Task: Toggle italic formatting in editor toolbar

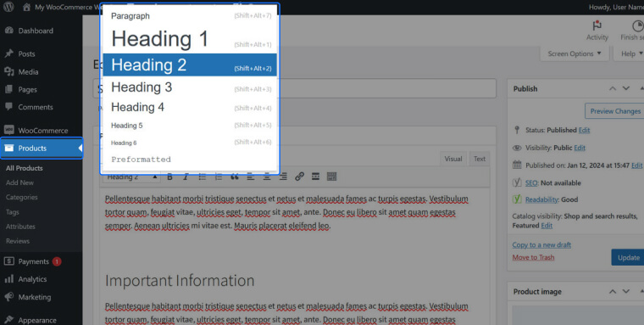Action: tap(186, 177)
